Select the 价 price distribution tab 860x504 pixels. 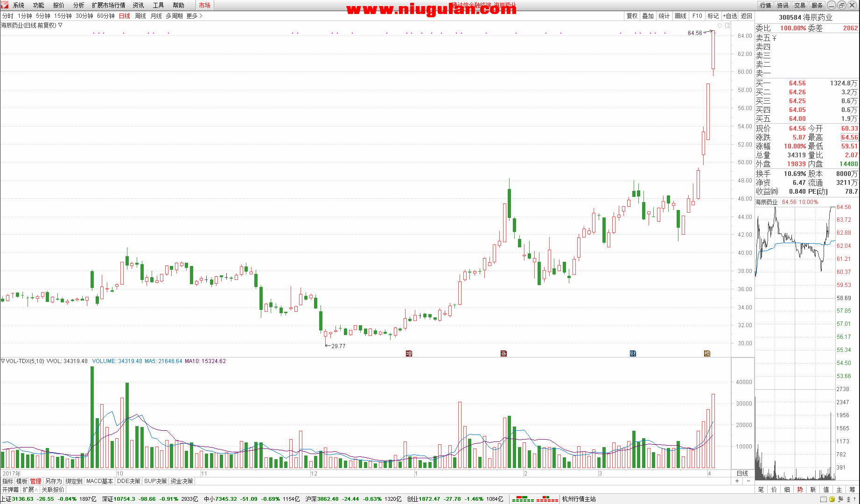pos(774,490)
